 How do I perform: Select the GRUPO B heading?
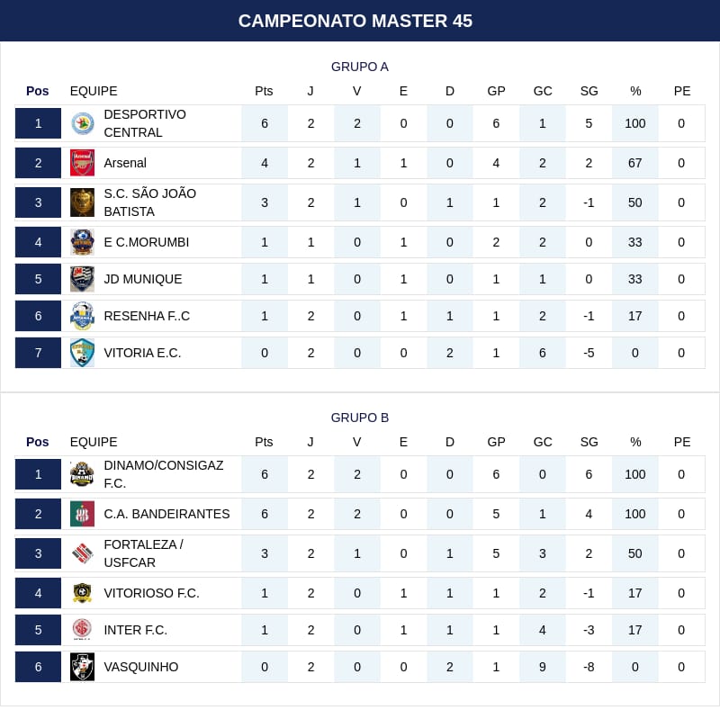(x=360, y=418)
